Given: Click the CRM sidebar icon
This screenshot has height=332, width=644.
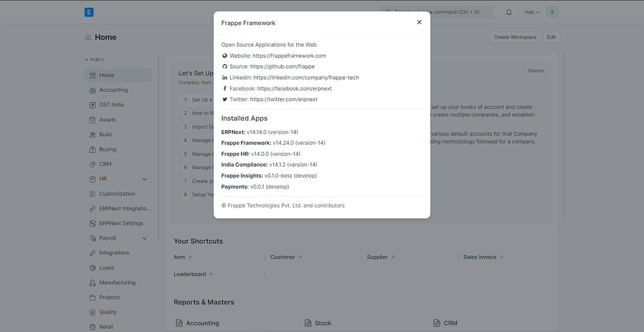Looking at the screenshot, I should [93, 164].
